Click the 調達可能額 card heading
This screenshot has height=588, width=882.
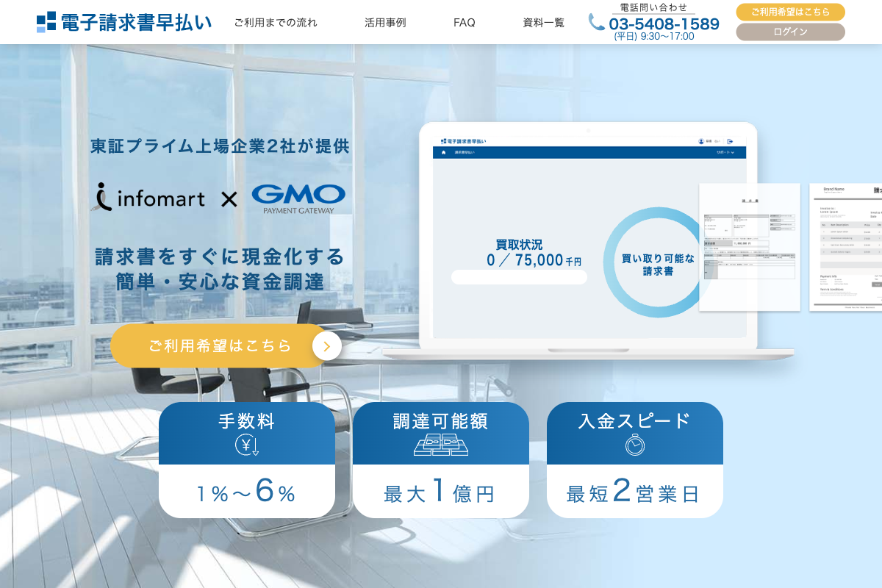tap(441, 421)
